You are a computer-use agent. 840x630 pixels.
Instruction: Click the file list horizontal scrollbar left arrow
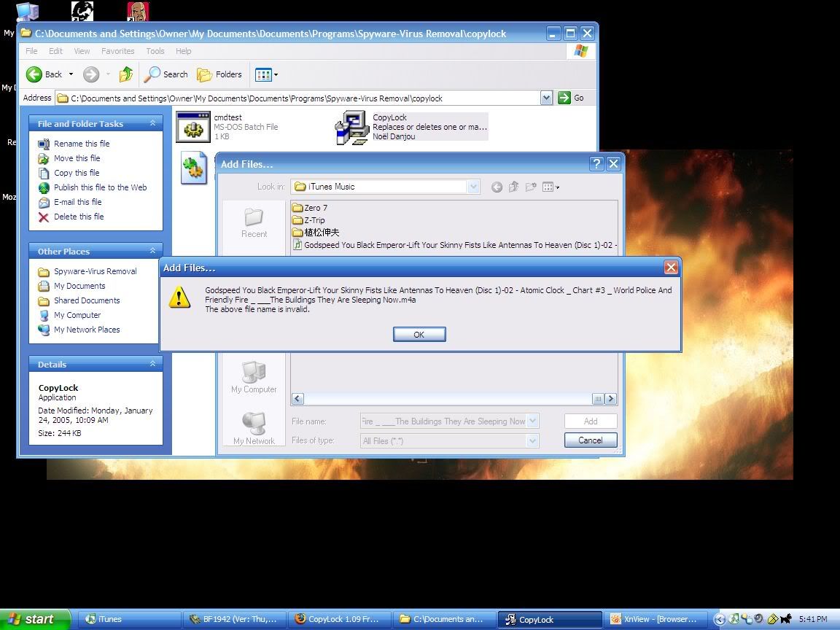point(297,399)
